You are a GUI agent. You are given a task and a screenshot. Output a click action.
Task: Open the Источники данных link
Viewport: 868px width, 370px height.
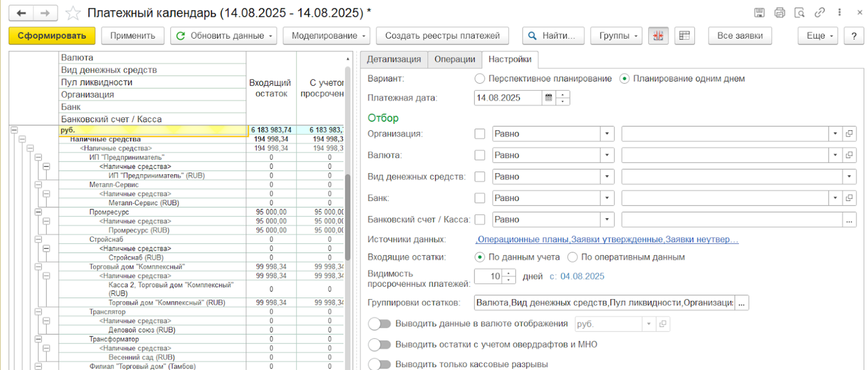(607, 239)
